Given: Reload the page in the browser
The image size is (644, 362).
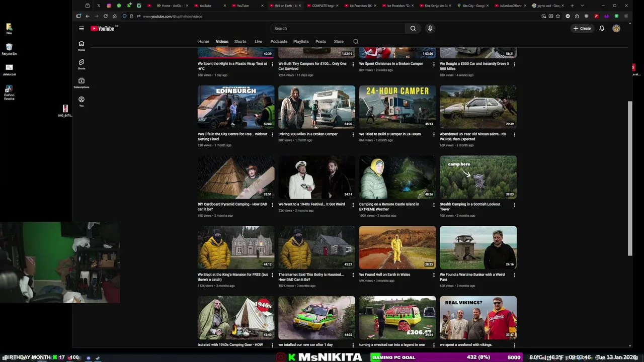Looking at the screenshot, I should pyautogui.click(x=105, y=16).
